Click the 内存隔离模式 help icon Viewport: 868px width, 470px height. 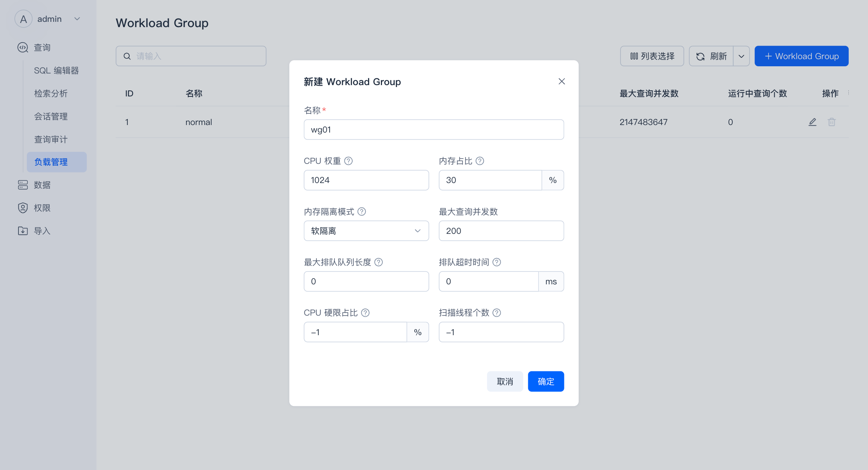tap(362, 212)
